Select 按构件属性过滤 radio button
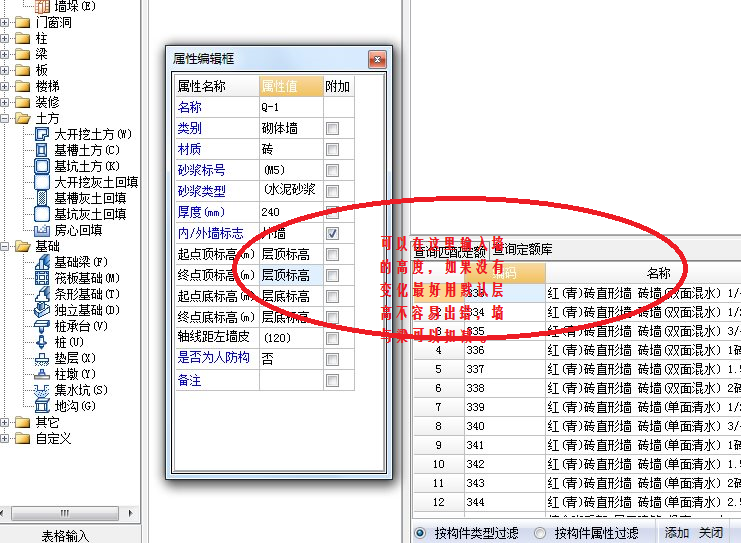 coord(540,534)
